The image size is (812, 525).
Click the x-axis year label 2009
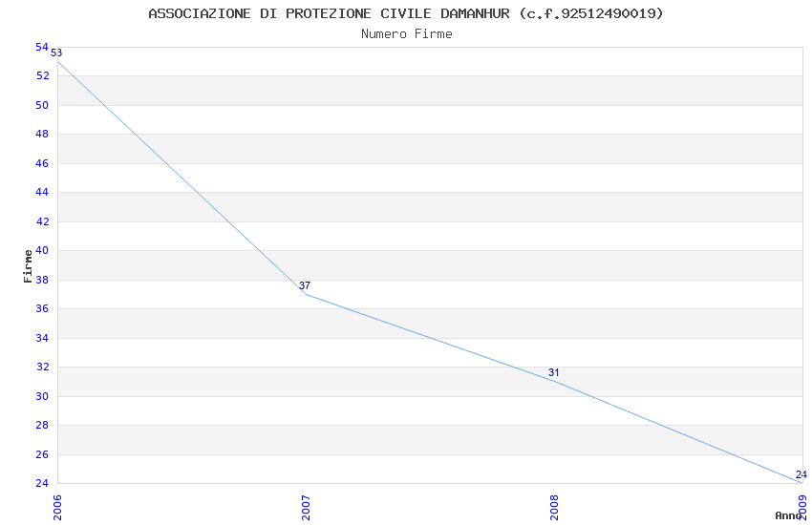[802, 508]
